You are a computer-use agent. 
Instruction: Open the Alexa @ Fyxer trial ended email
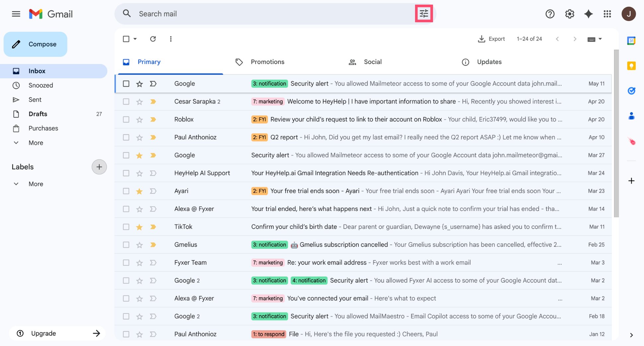click(363, 209)
